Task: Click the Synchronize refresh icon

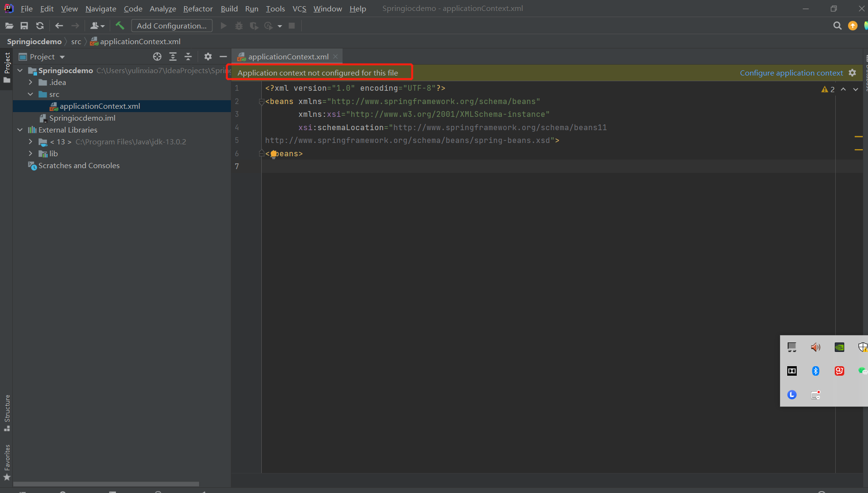Action: pos(40,26)
